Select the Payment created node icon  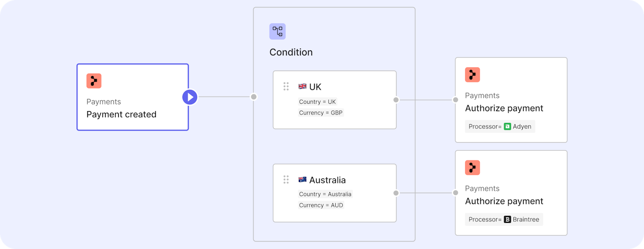pyautogui.click(x=94, y=81)
